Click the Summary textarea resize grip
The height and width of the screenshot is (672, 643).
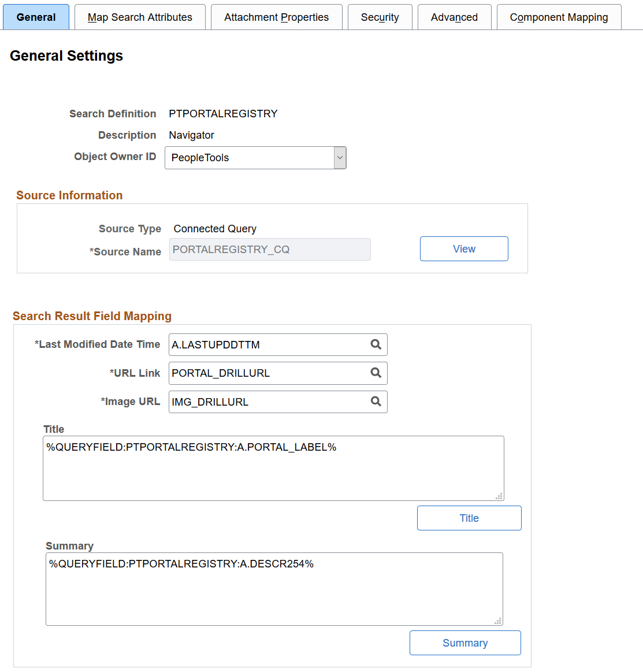497,619
